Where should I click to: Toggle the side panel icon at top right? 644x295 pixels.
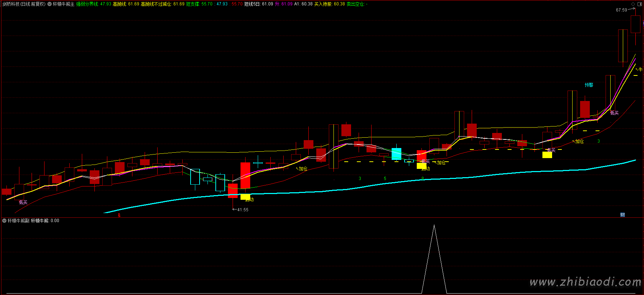click(x=639, y=4)
